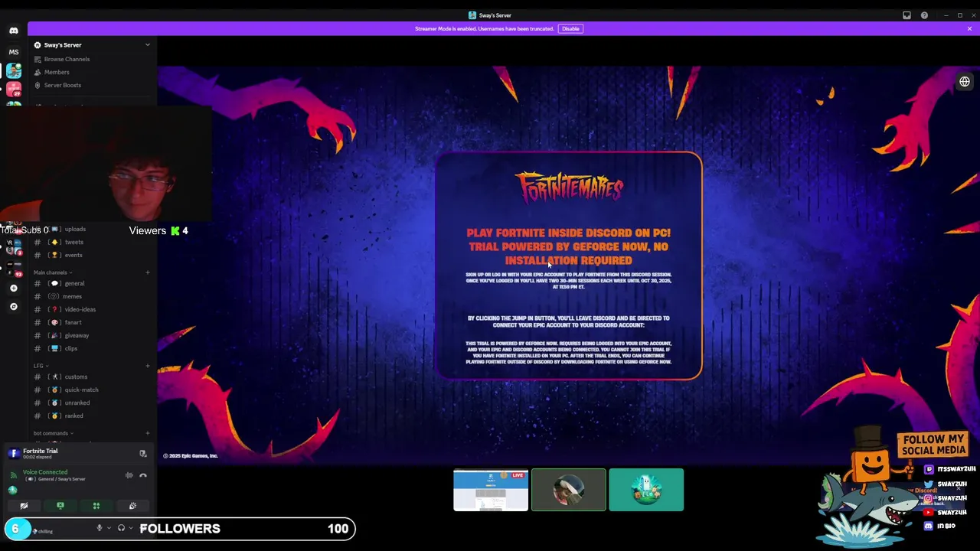Viewport: 980px width, 551px height.
Task: Open the customs channel
Action: (x=92, y=377)
